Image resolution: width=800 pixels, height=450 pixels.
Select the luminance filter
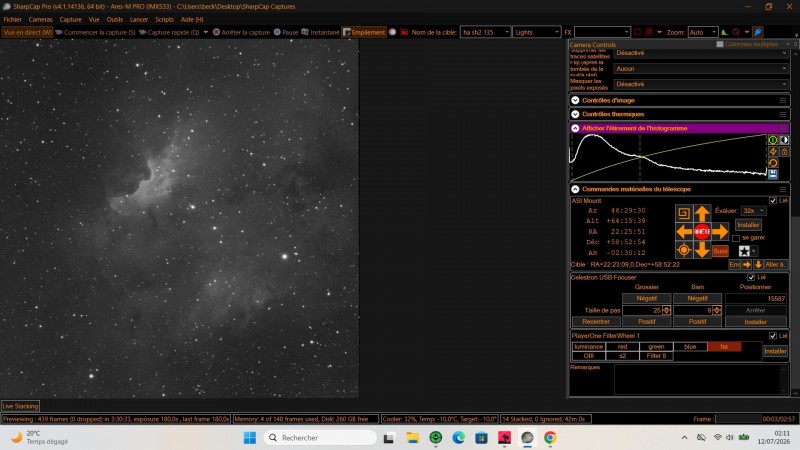click(x=588, y=346)
